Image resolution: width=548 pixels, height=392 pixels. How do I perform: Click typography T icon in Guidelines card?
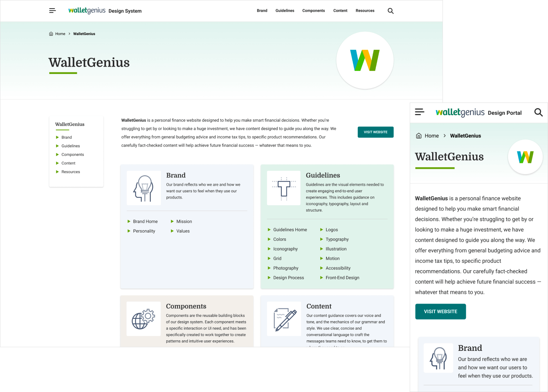click(284, 188)
